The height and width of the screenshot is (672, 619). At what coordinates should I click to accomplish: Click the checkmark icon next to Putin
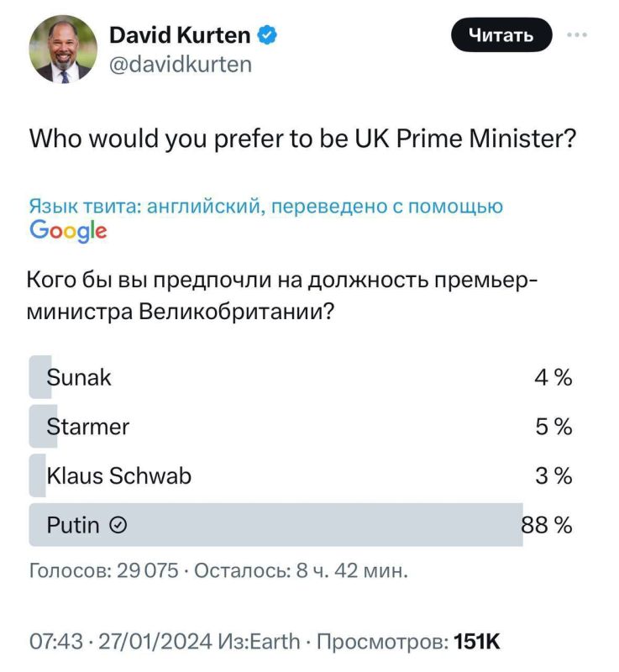tap(119, 526)
